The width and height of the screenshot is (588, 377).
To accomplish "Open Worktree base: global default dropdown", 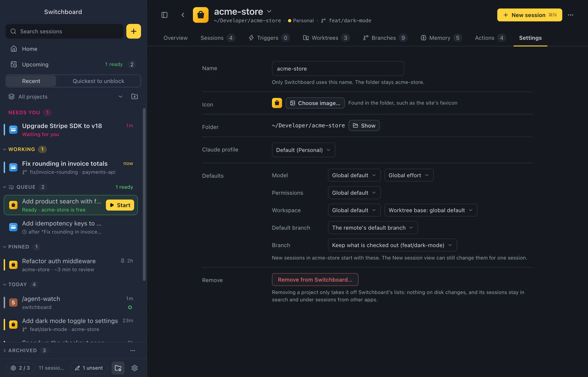I will pyautogui.click(x=431, y=210).
